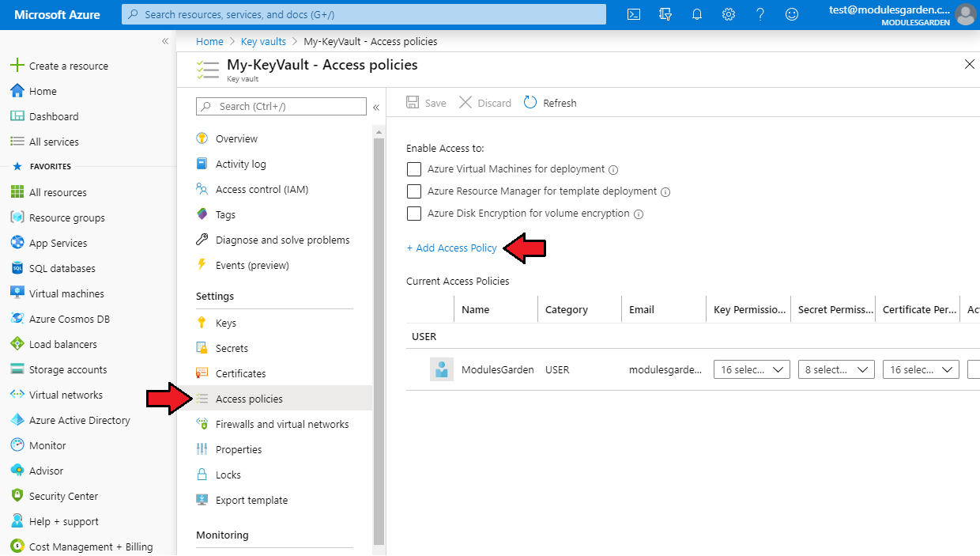980x556 pixels.
Task: Collapse the left portal sidebar chevrons
Action: 165,41
